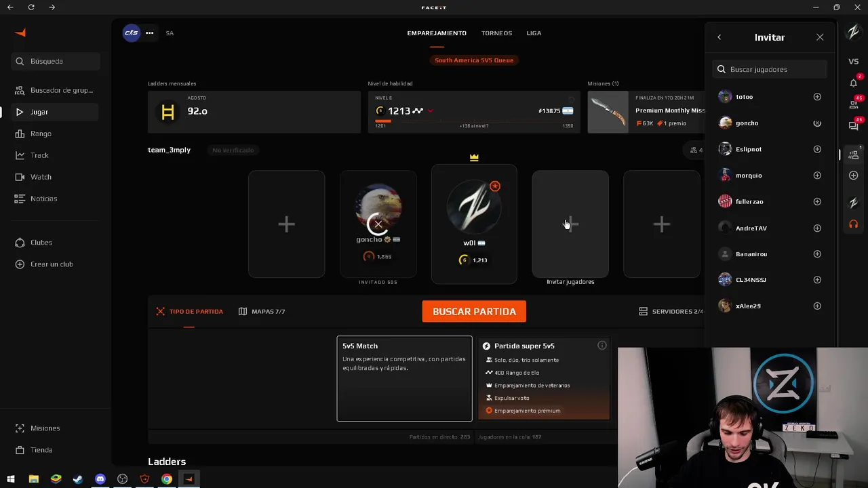Image resolution: width=868 pixels, height=488 pixels.
Task: Open Buscador de grupos in sidebar
Action: click(x=56, y=90)
